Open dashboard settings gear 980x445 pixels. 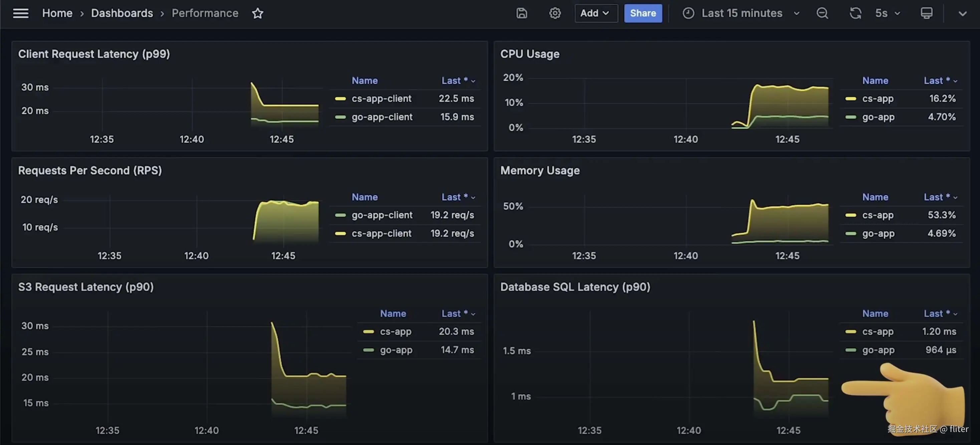coord(555,13)
